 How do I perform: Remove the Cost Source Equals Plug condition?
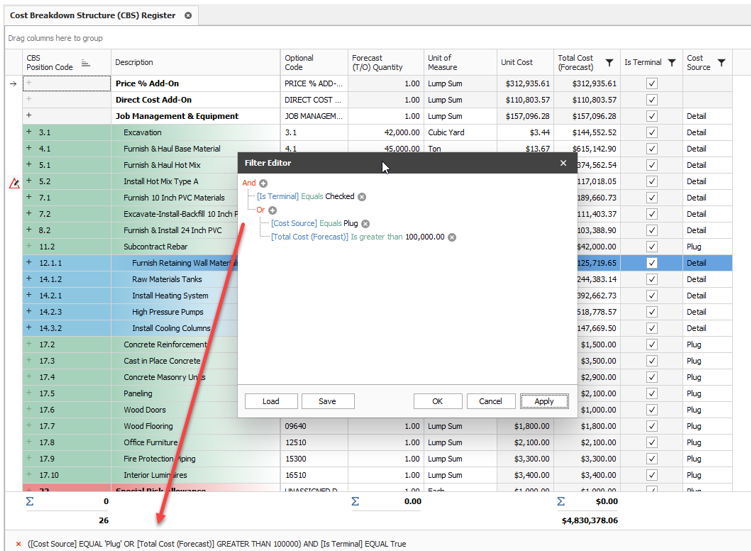click(366, 224)
